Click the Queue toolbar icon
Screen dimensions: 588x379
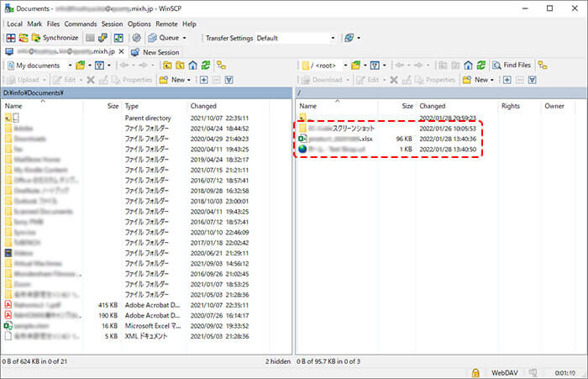click(x=164, y=38)
